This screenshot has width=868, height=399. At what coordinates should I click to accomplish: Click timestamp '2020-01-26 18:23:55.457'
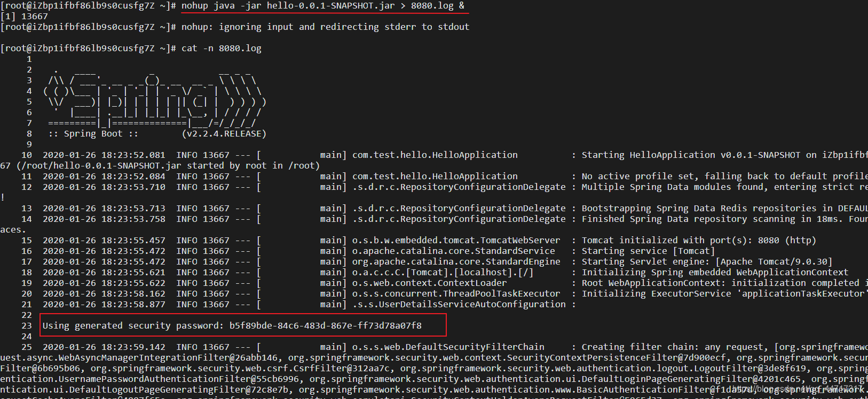point(104,240)
